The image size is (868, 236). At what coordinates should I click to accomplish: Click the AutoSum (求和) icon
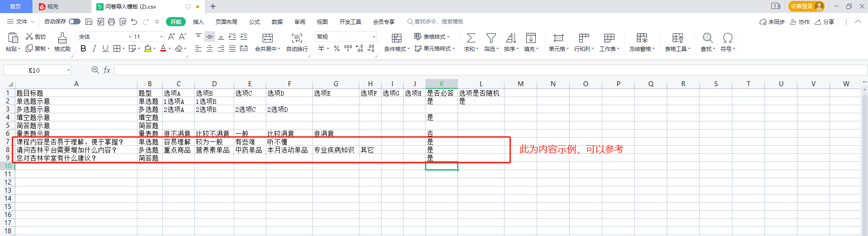click(471, 38)
